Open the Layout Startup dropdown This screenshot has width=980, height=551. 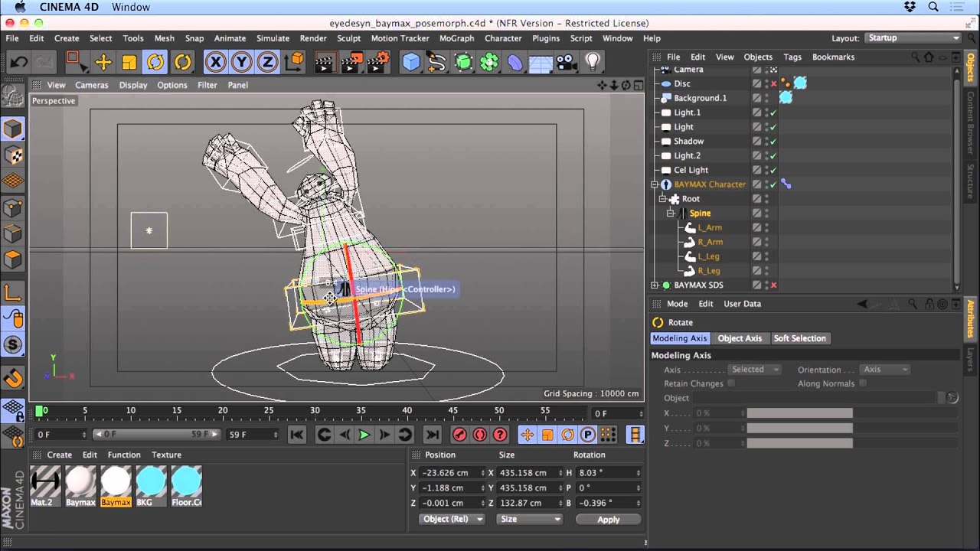tap(913, 37)
